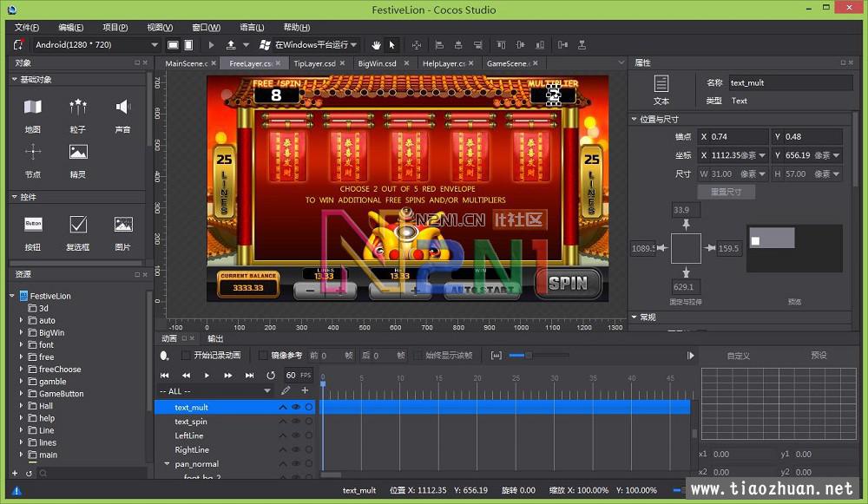
Task: Toggle the 始终显示该帧 checkbox
Action: tap(418, 355)
